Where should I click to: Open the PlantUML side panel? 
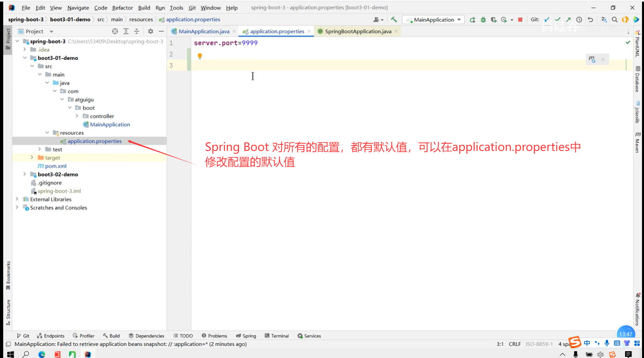point(638,43)
